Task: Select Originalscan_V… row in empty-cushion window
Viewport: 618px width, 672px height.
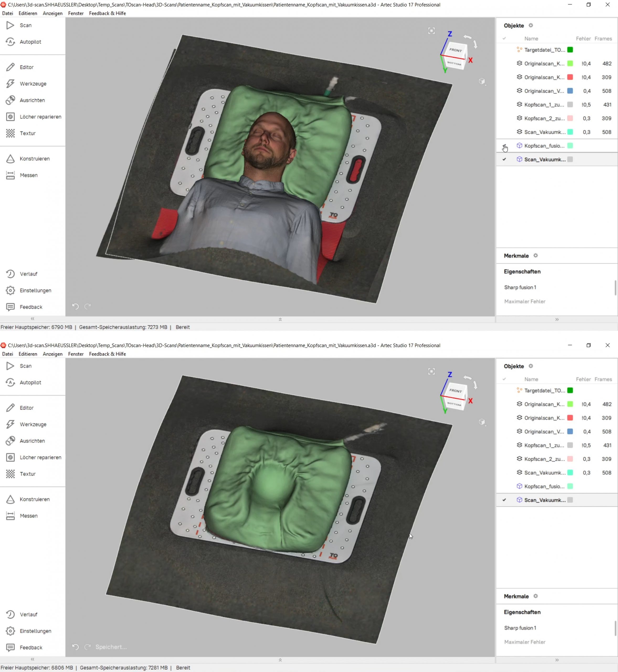Action: (557, 432)
